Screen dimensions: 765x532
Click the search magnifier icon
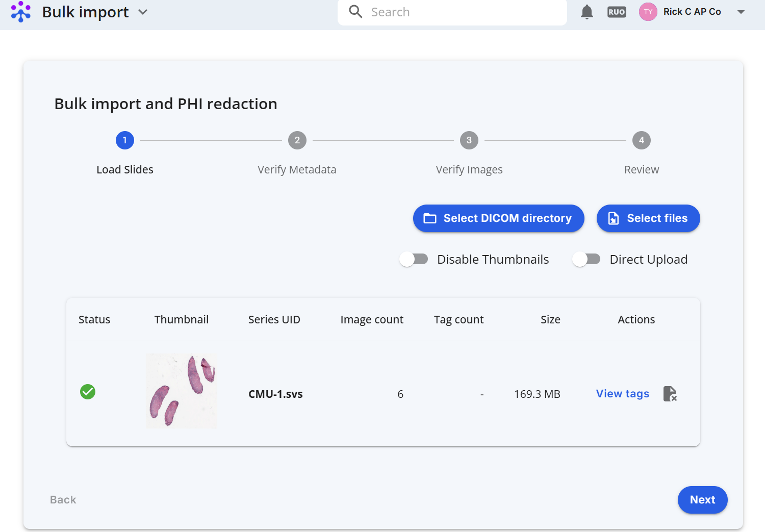point(355,12)
